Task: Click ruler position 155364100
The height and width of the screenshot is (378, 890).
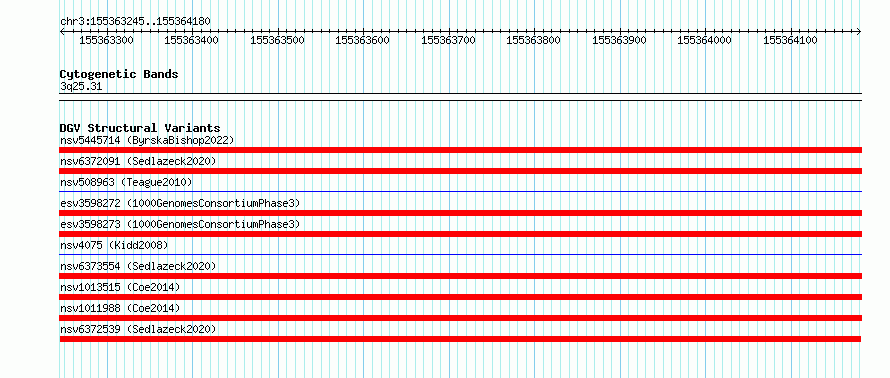Action: tap(790, 40)
